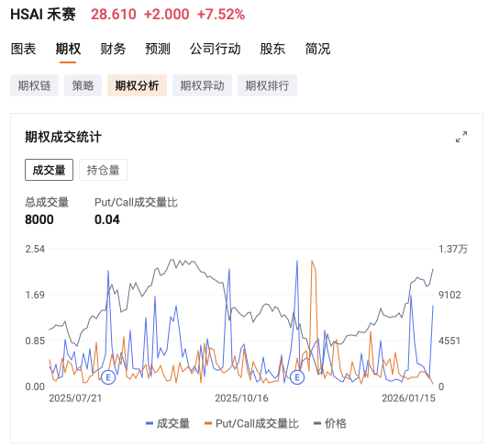Click the price value 28.610
This screenshot has height=448, width=488.
114,15
